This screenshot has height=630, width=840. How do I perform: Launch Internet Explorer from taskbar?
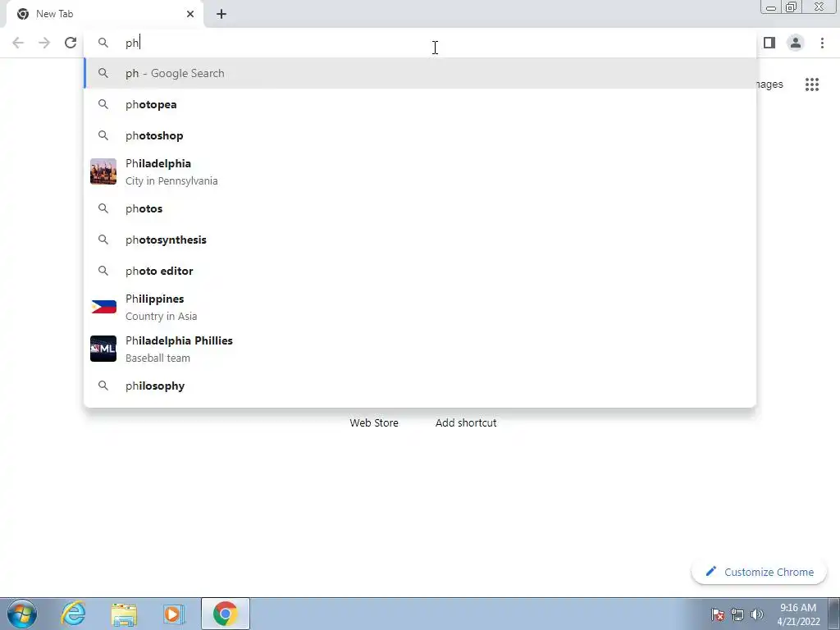73,614
